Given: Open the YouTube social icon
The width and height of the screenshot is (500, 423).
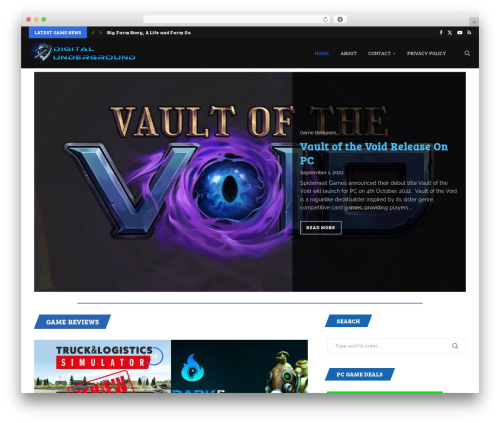Looking at the screenshot, I should (x=460, y=33).
